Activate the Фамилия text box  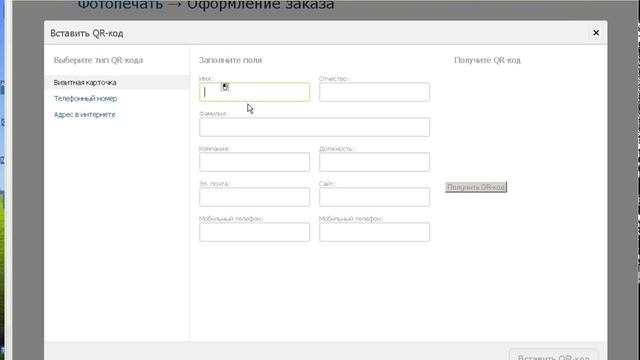314,127
